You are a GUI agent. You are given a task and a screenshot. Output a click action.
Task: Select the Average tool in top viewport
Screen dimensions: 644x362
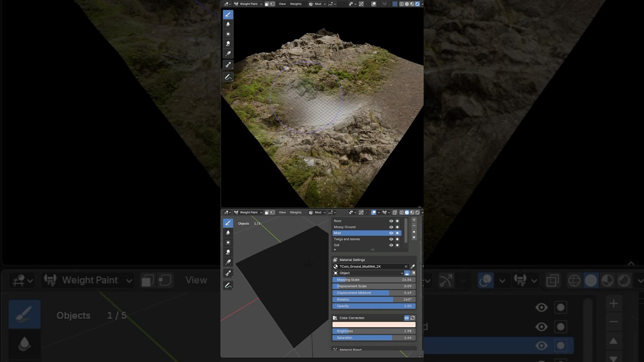[x=228, y=34]
